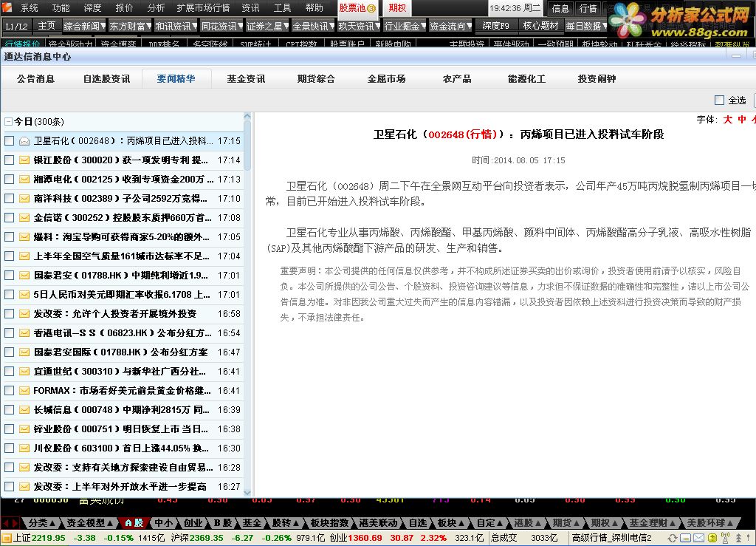Click the envelope icon for 长城信息 news
The image size is (756, 546).
tap(24, 409)
